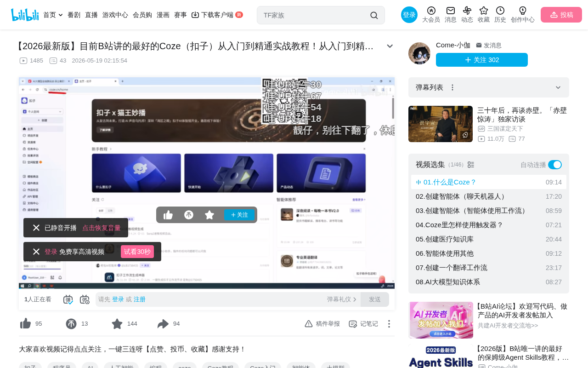Play episode 02.创建智能体（聊天机器人）

pyautogui.click(x=489, y=196)
